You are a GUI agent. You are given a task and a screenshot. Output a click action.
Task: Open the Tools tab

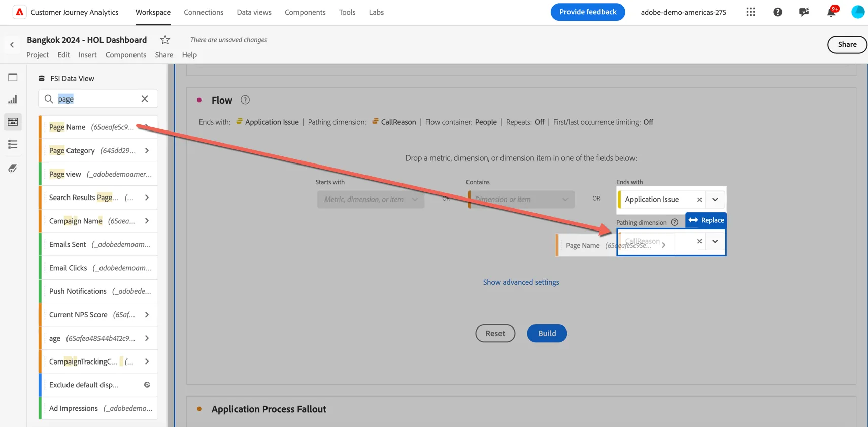(x=347, y=12)
